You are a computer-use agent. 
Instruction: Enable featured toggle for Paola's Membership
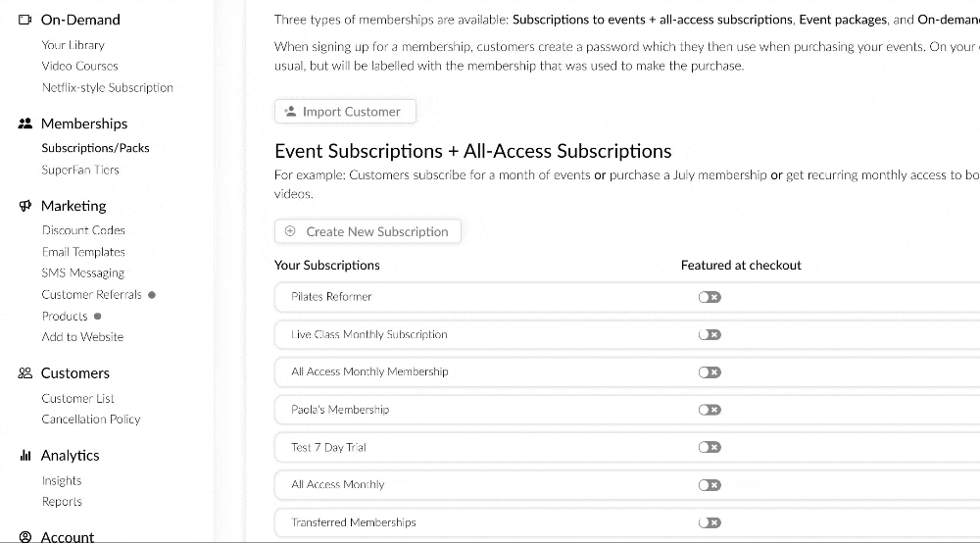click(x=710, y=410)
